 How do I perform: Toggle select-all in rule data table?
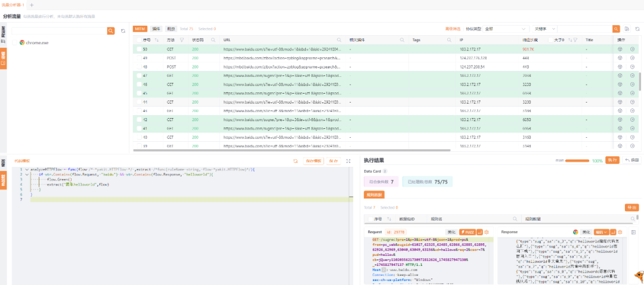point(370,219)
